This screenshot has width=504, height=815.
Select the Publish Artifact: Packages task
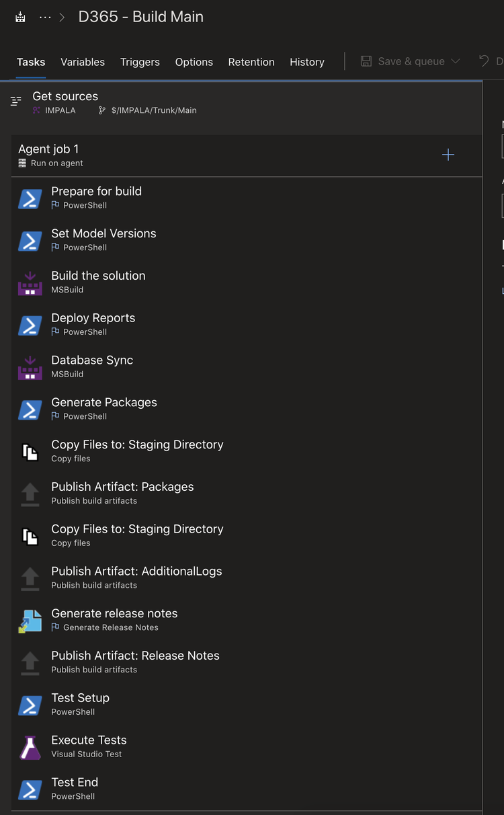247,494
